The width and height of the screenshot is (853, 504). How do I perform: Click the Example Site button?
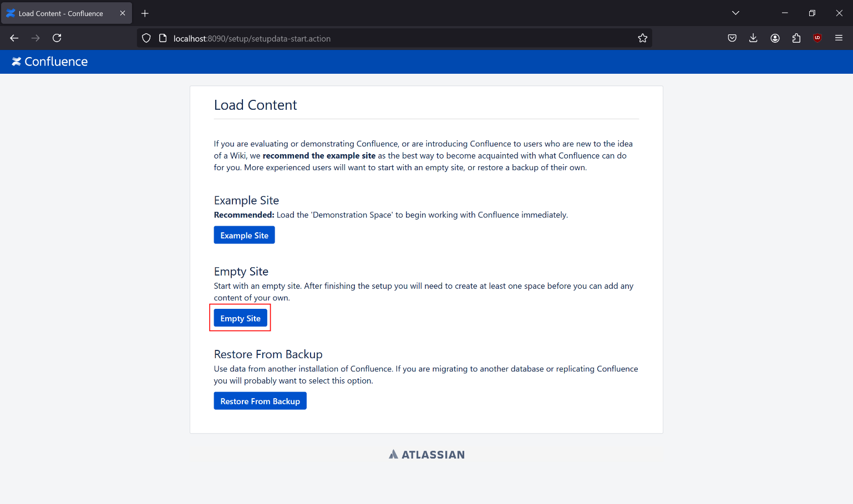click(245, 235)
